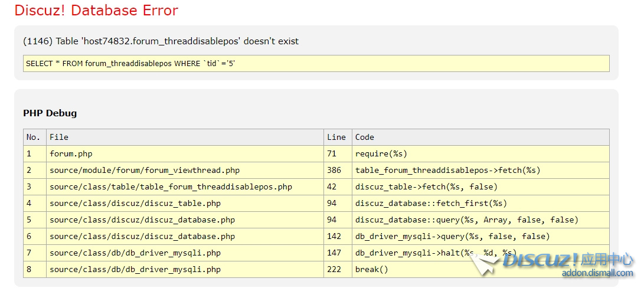Select db_driver_mysqli.php path in row 8
Image resolution: width=644 pixels, height=288 pixels.
click(135, 270)
